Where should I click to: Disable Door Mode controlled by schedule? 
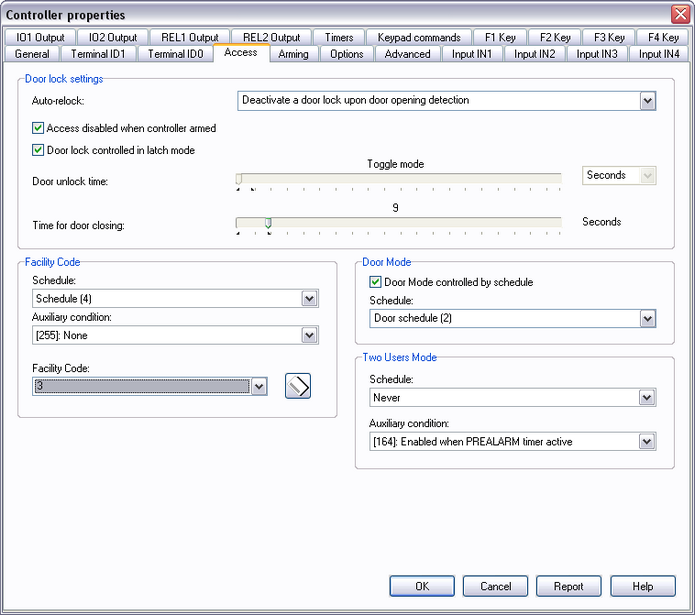point(376,283)
